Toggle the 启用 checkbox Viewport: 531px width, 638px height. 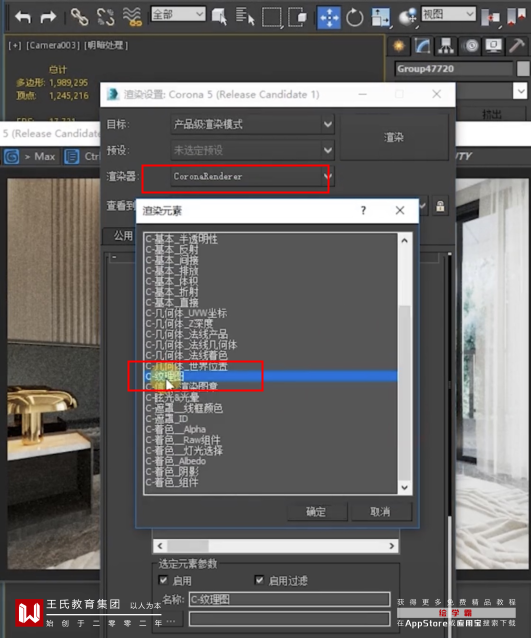pos(163,580)
